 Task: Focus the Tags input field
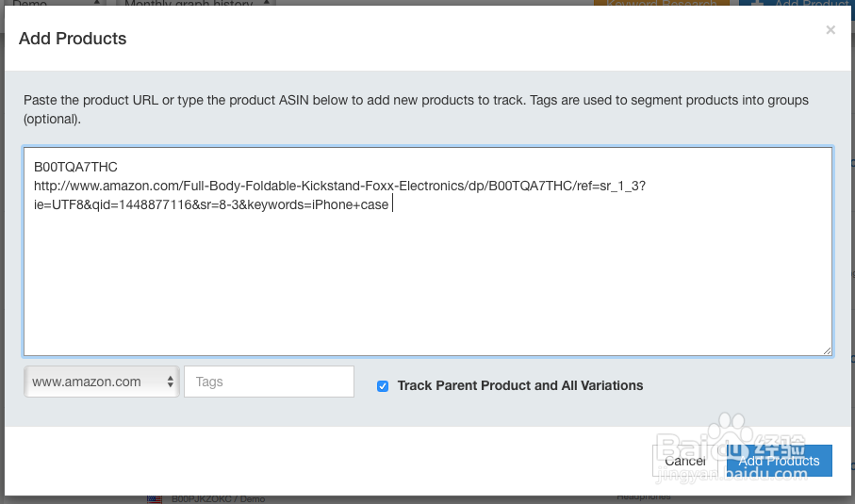click(x=269, y=382)
